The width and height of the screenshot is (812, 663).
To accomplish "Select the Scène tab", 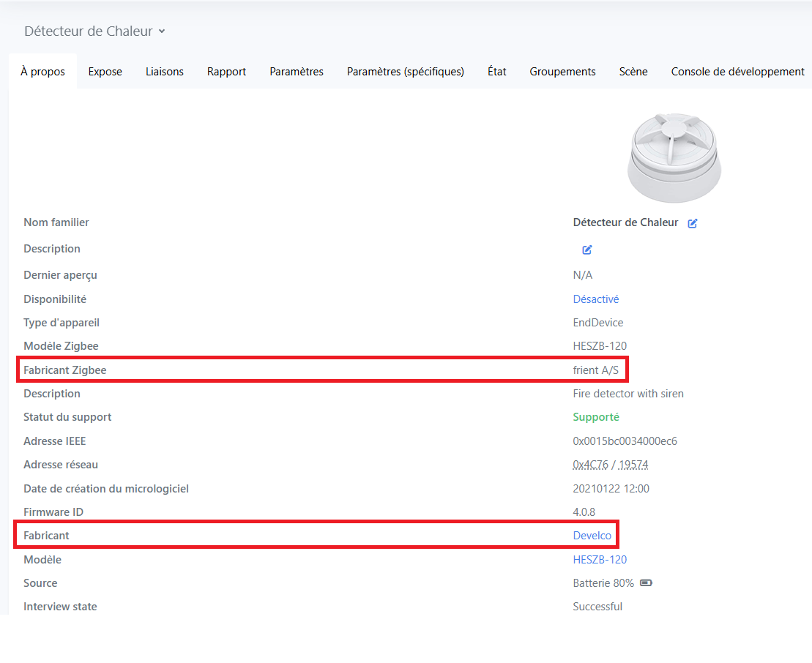I will [633, 72].
